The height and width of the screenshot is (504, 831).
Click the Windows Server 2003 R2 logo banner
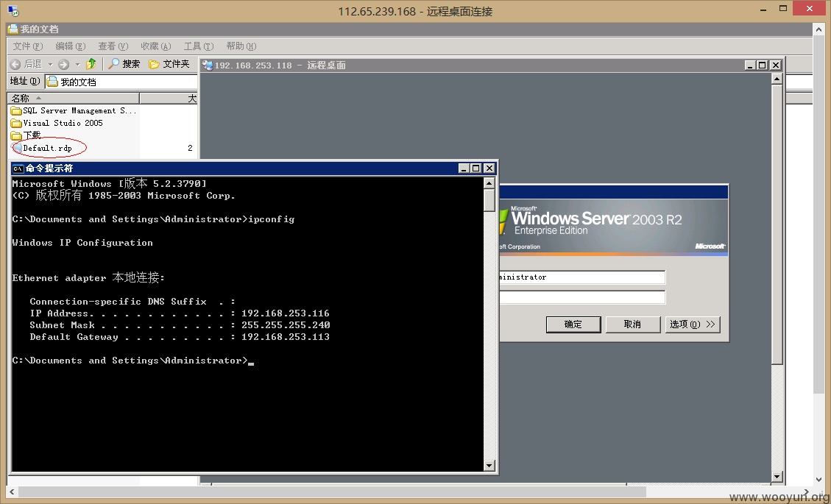[x=614, y=228]
